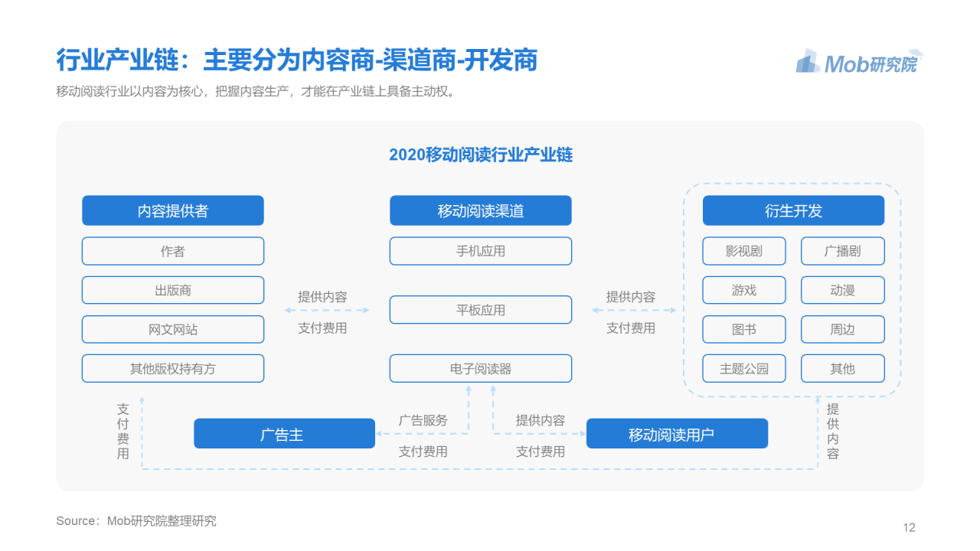Select the 游戏 box
Screen dimensions: 980x551
click(744, 290)
